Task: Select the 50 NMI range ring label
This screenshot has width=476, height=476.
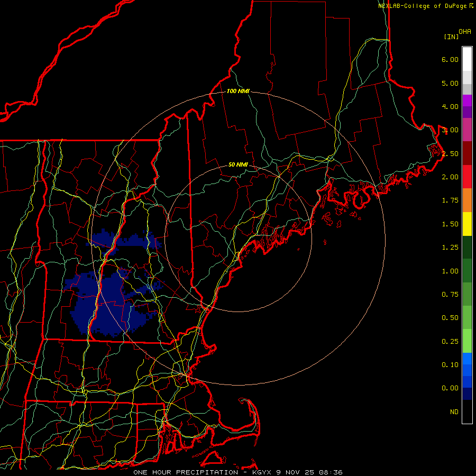Action: click(238, 165)
